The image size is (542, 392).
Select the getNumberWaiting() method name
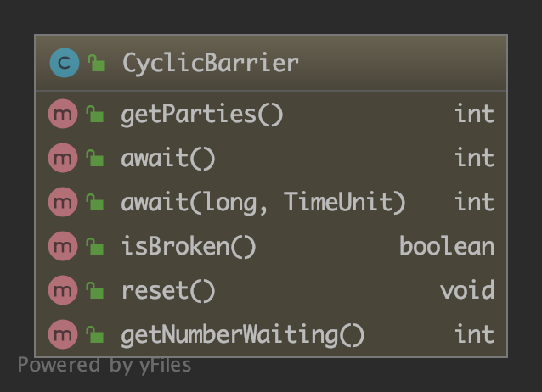[x=242, y=334]
